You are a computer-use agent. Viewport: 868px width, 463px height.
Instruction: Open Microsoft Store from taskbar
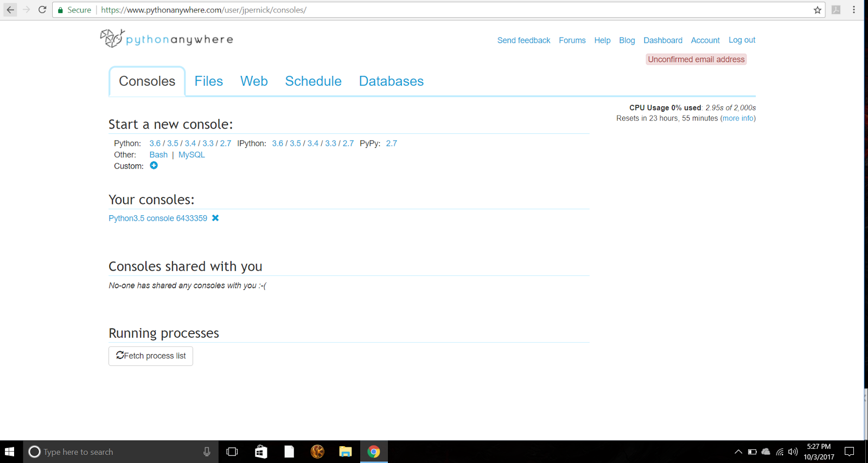tap(261, 452)
